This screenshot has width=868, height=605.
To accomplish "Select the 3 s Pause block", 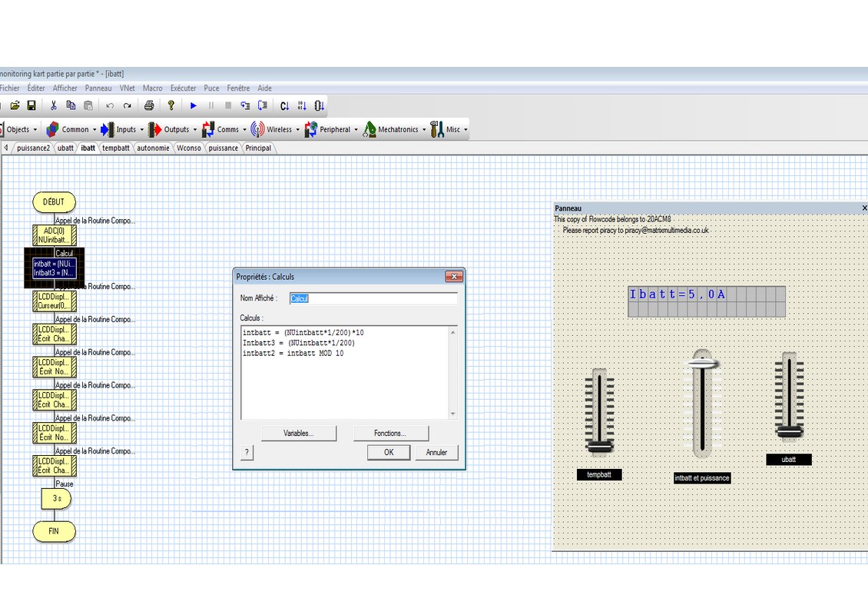I will coord(56,498).
